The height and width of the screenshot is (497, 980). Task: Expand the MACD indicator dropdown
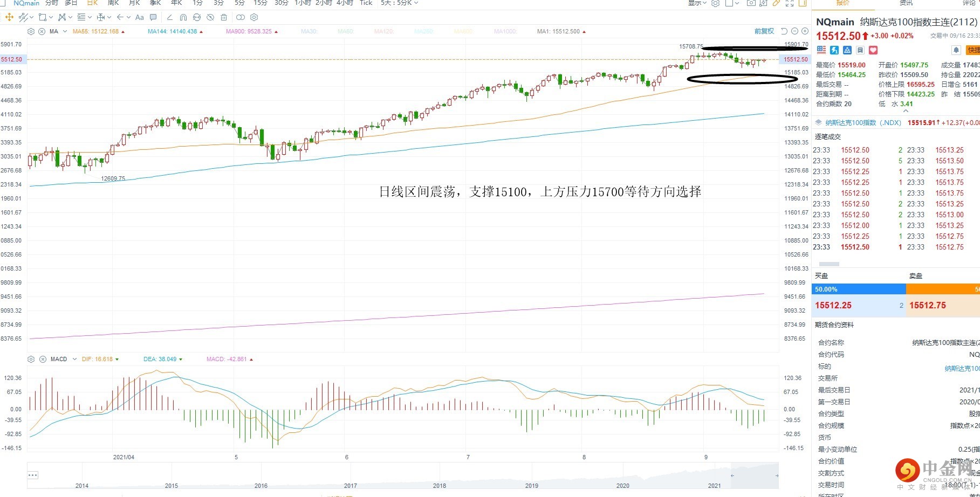(74, 359)
